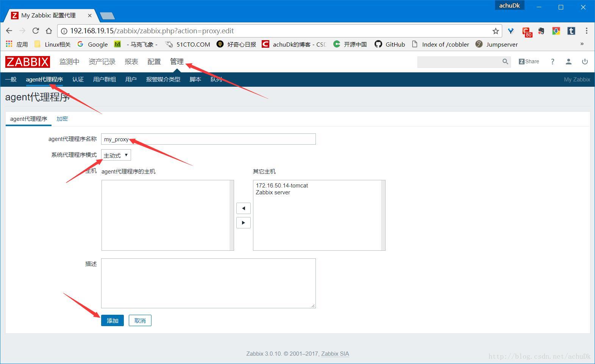595x364 pixels.
Task: Open Jumpserver bookmark
Action: 497,44
